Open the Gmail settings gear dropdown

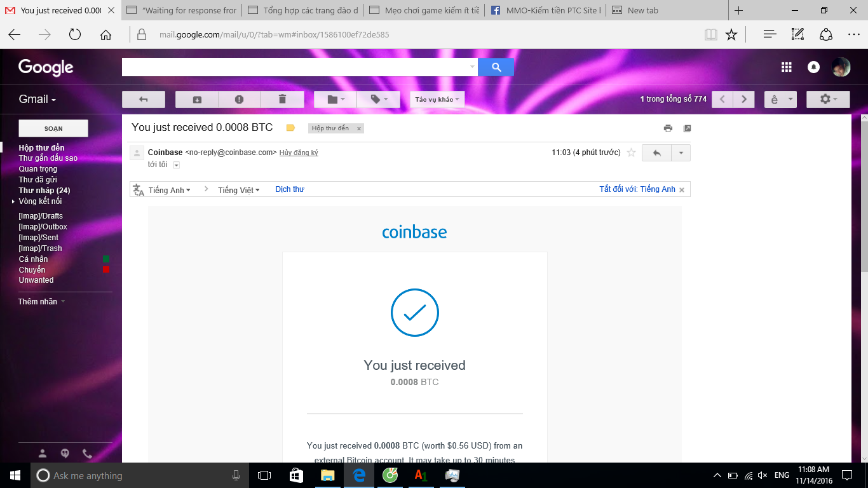828,99
